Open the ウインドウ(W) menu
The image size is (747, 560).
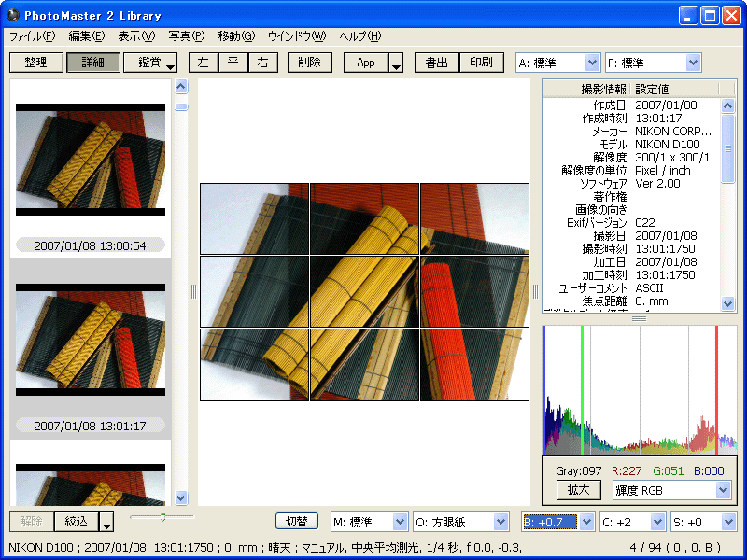(297, 36)
